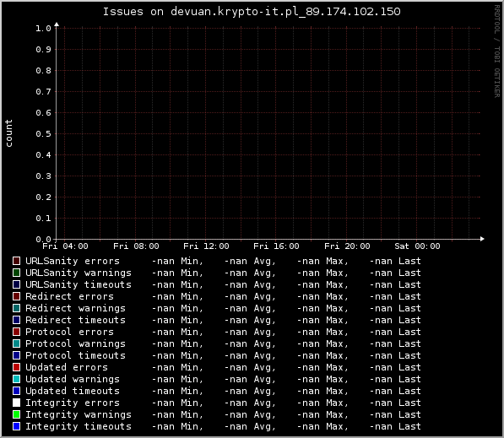The height and width of the screenshot is (438, 504).
Task: Select the white Integrity errors swatch
Action: coord(16,403)
